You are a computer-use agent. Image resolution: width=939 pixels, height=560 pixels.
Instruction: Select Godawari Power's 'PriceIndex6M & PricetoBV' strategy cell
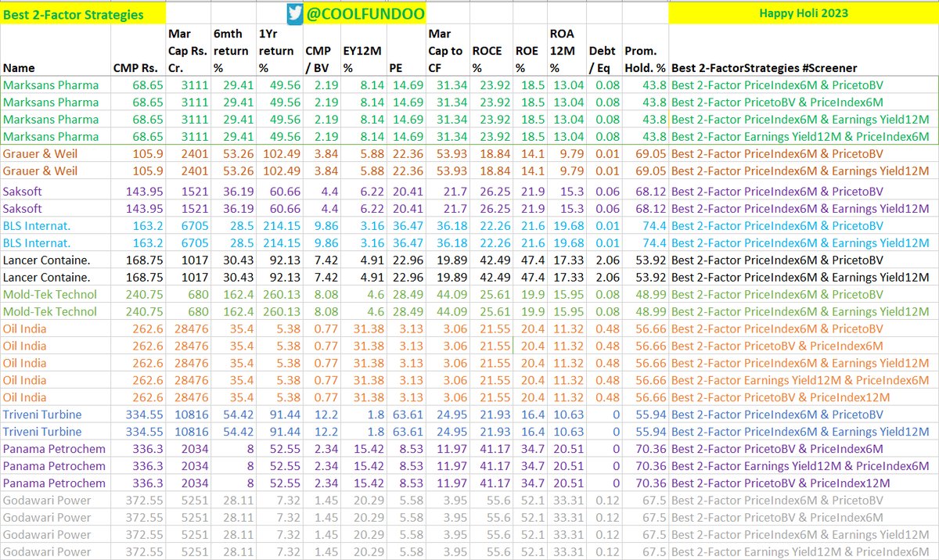click(x=803, y=501)
